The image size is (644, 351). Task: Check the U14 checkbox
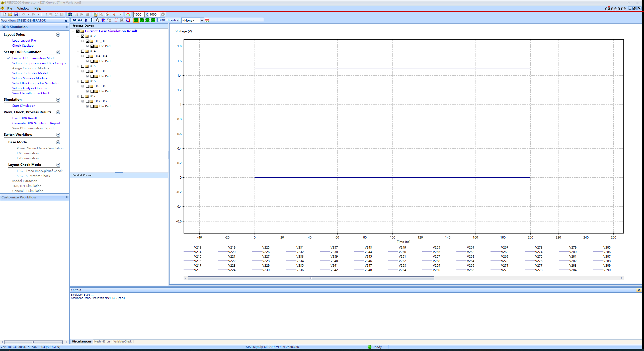[83, 51]
